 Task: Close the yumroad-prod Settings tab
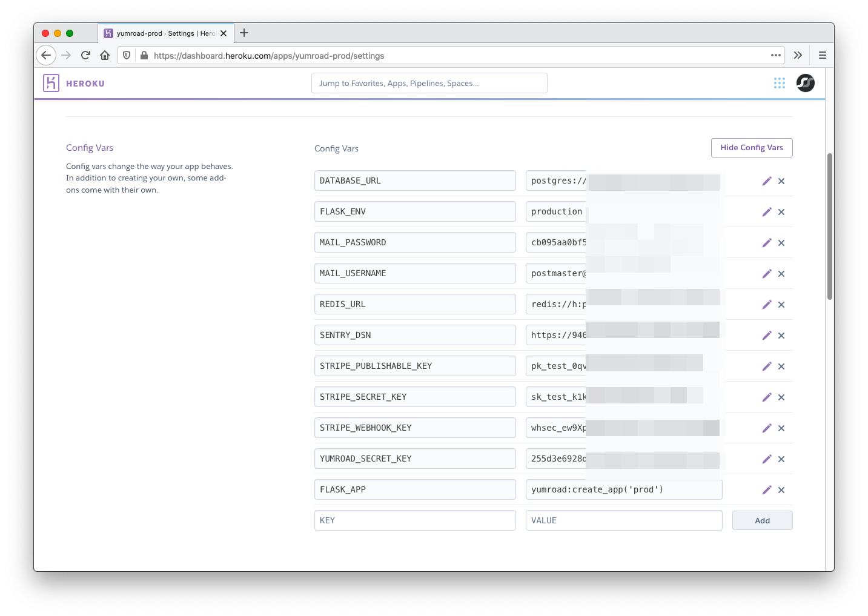click(x=224, y=33)
